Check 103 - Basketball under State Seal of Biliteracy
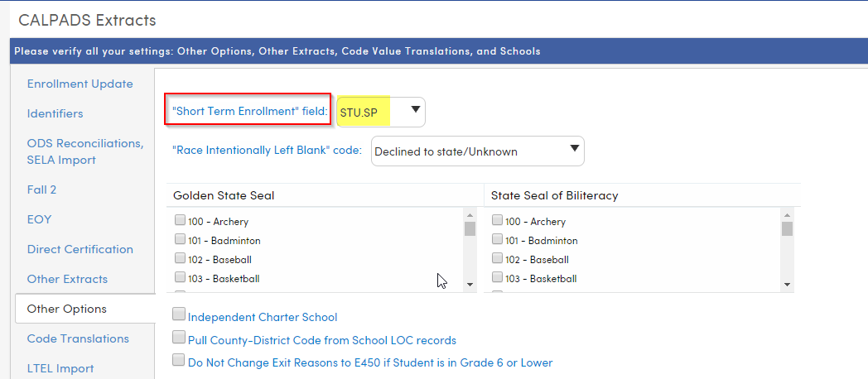 (497, 277)
